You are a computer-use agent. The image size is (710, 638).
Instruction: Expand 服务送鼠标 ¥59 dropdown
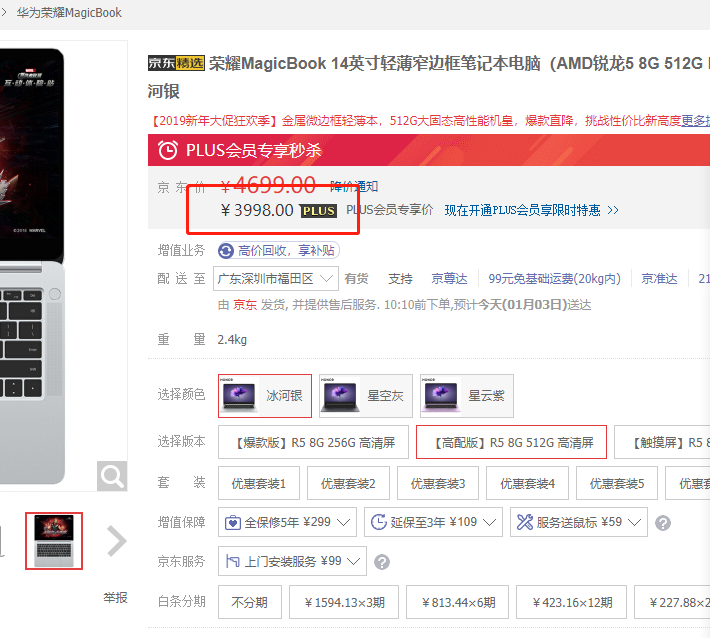(579, 522)
